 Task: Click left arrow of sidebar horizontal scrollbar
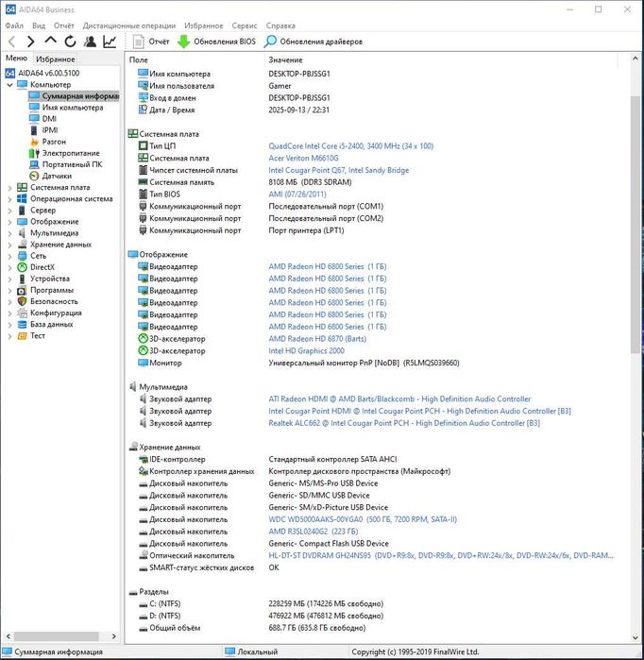(x=8, y=636)
